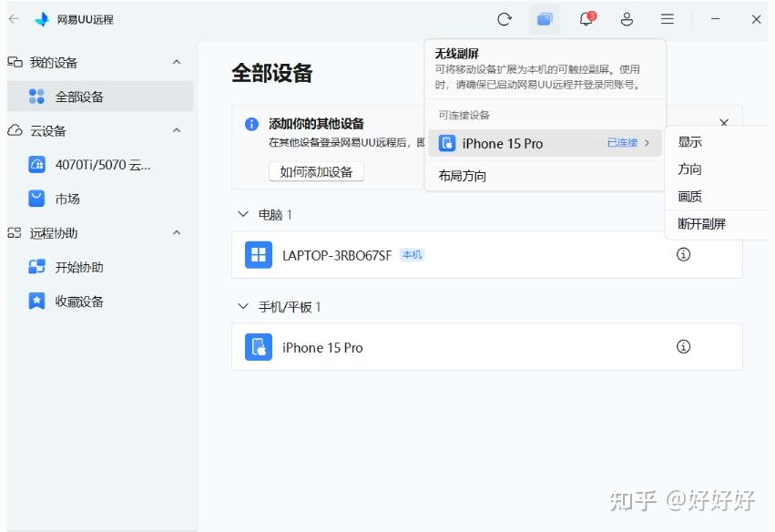Click 我的设备 section label
The width and height of the screenshot is (775, 532).
(54, 62)
